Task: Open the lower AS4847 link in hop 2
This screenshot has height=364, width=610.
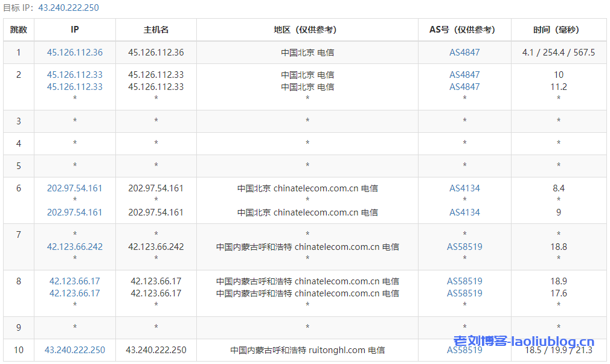Action: tap(464, 87)
